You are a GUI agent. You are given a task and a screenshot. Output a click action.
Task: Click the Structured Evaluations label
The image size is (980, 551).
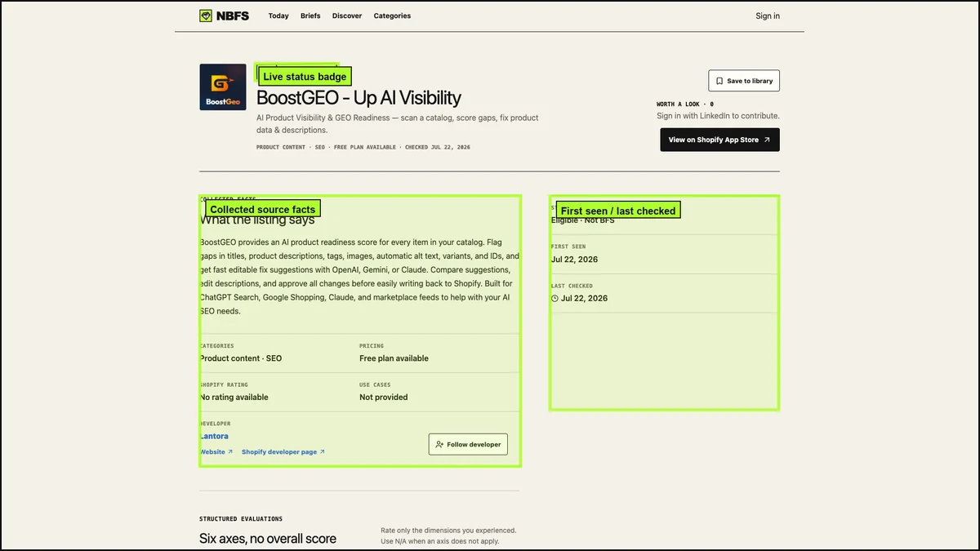(x=241, y=519)
